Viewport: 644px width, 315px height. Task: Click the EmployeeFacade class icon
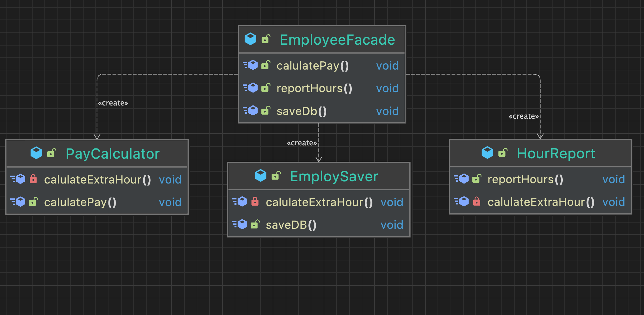pyautogui.click(x=250, y=39)
